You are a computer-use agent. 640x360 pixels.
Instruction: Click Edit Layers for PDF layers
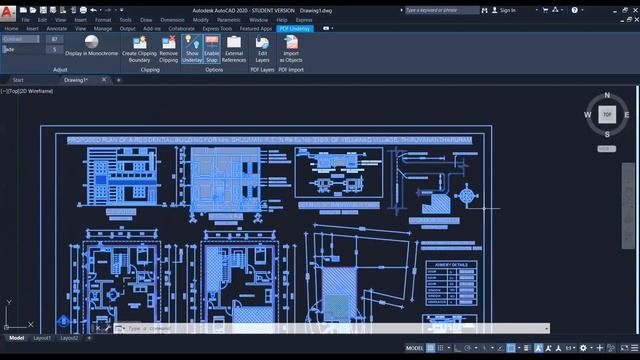click(x=262, y=49)
